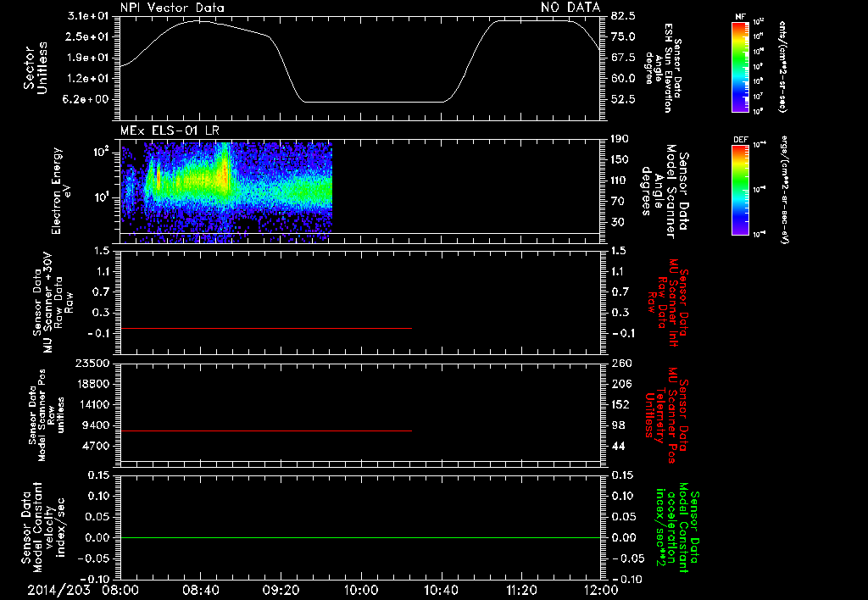This screenshot has width=868, height=600.
Task: Click the '2.5e+01' sector tick label
Action: coord(88,36)
